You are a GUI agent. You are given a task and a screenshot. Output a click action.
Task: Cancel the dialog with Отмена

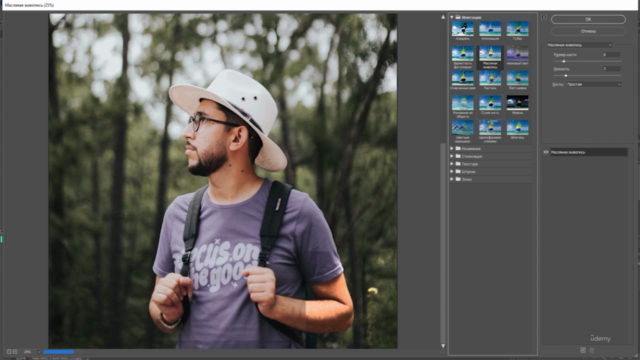coord(588,31)
